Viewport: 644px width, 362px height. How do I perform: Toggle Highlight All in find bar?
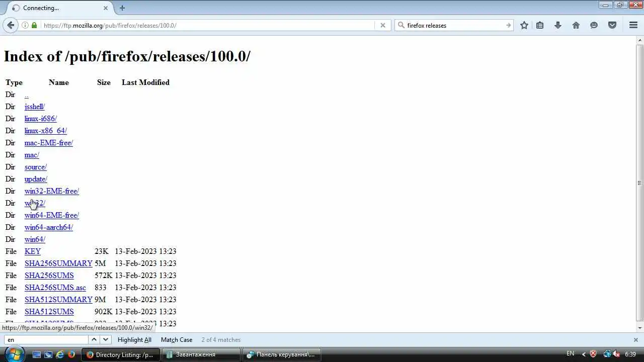134,340
